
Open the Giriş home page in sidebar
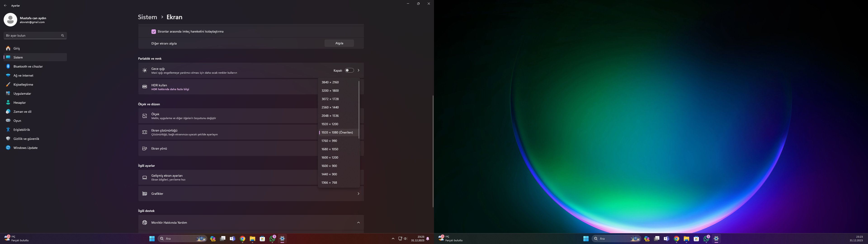click(x=35, y=49)
